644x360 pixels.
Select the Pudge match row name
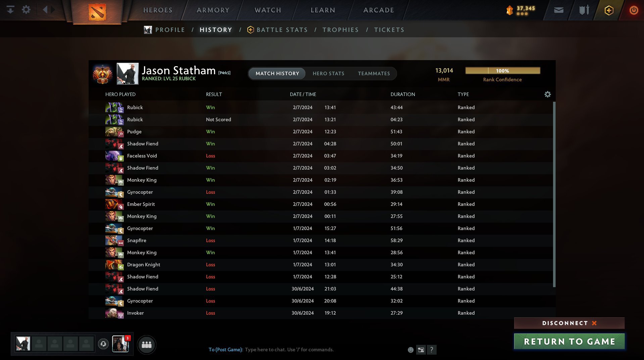pos(134,132)
